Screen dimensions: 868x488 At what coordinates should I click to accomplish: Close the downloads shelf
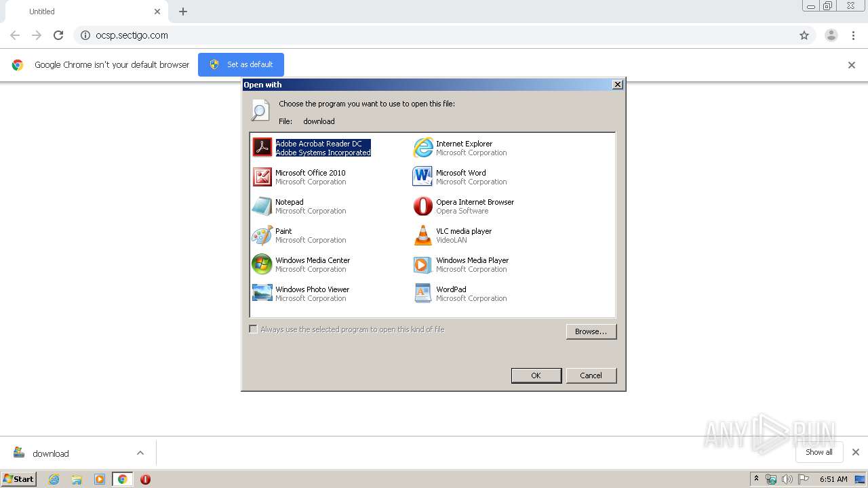(x=856, y=452)
